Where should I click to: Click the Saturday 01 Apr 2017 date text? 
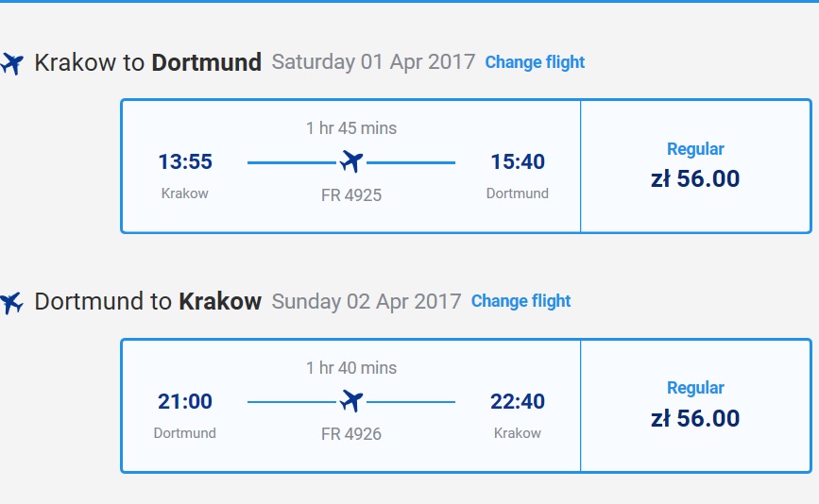click(373, 62)
